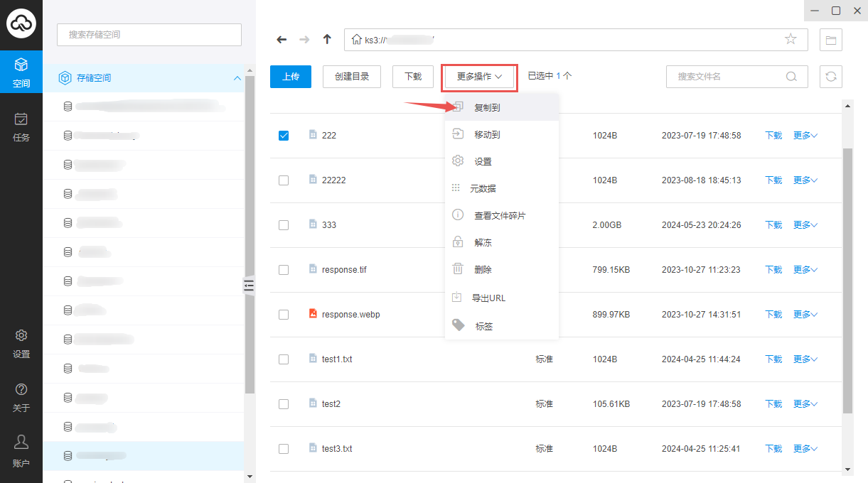This screenshot has height=483, width=868.
Task: Choose 复制到 from the menu
Action: point(487,108)
